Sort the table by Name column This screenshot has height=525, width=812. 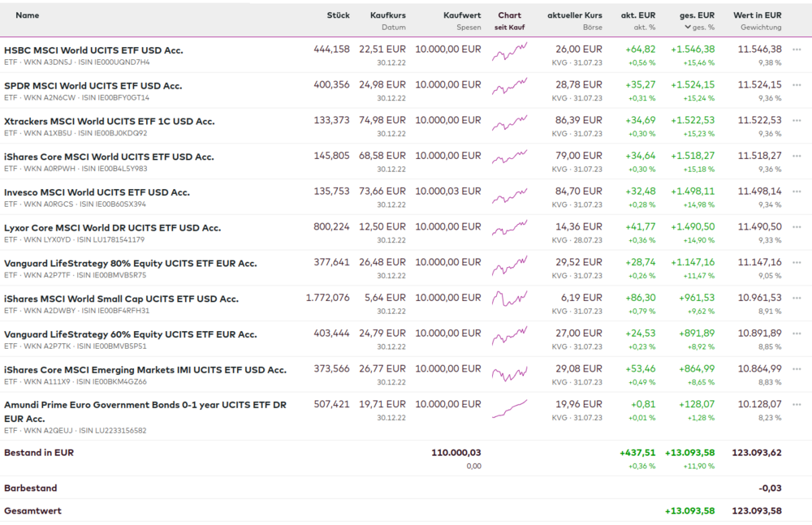point(27,15)
